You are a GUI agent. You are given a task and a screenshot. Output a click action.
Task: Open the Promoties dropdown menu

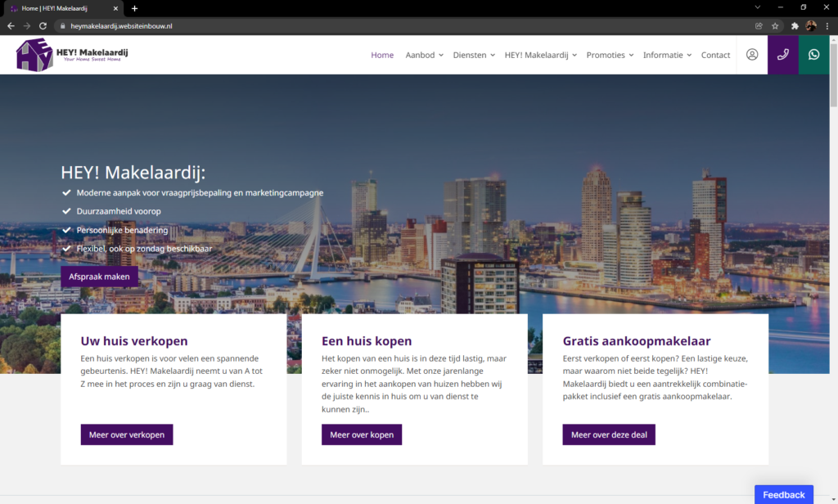[610, 55]
